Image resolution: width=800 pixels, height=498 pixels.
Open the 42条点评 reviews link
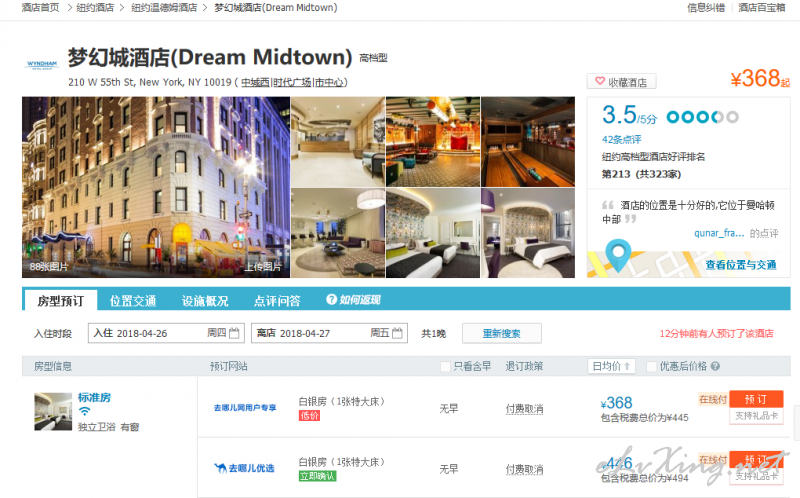click(x=621, y=139)
